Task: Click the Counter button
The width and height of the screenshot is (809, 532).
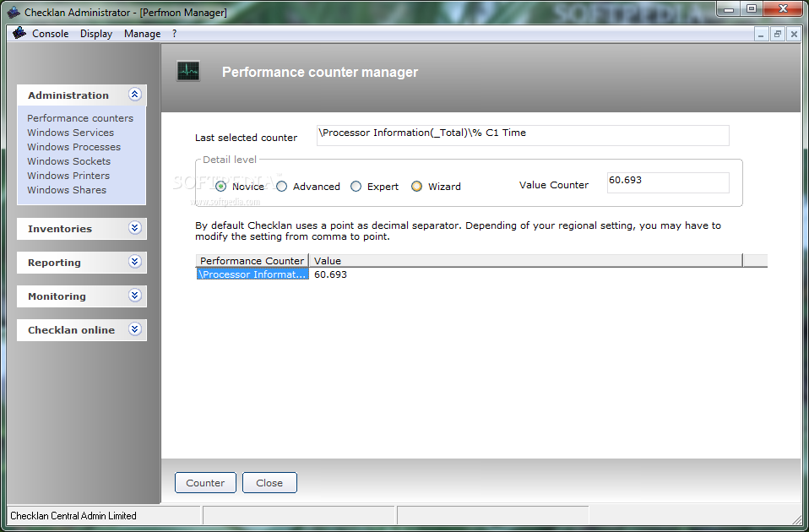Action: point(205,482)
